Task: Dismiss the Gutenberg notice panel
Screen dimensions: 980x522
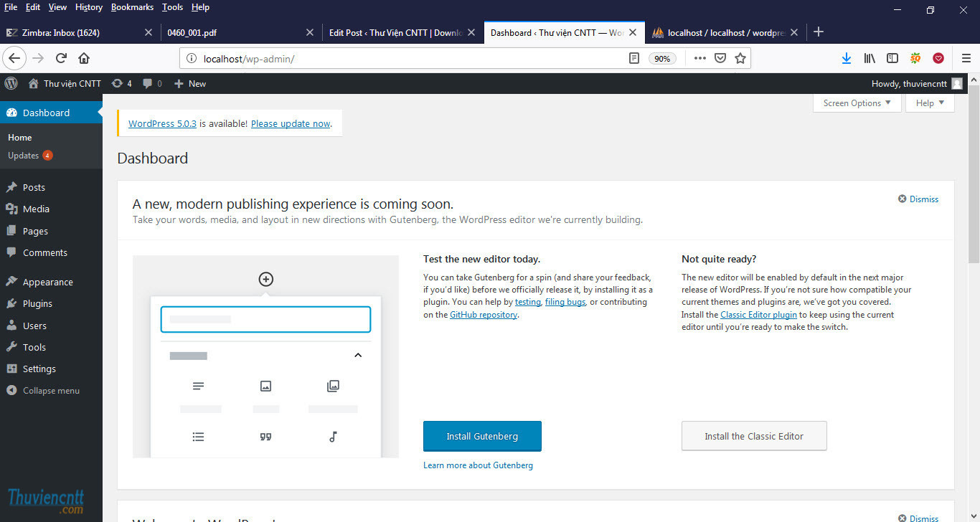Action: click(x=918, y=199)
